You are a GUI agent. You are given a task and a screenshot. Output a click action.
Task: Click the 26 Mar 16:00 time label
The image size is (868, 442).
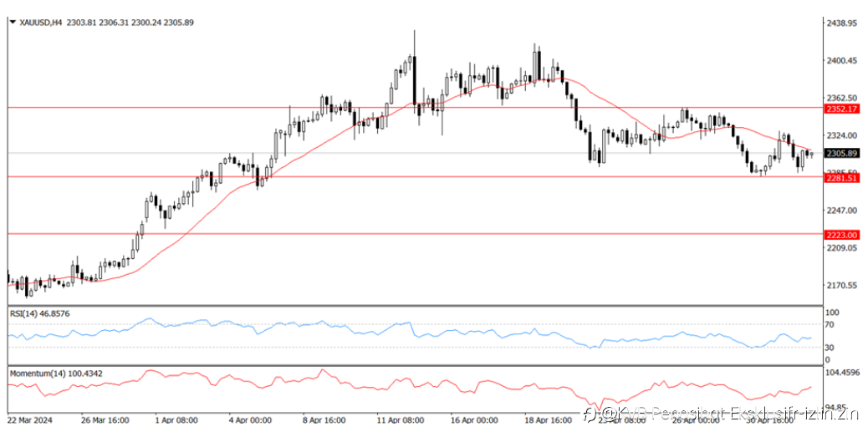(105, 420)
